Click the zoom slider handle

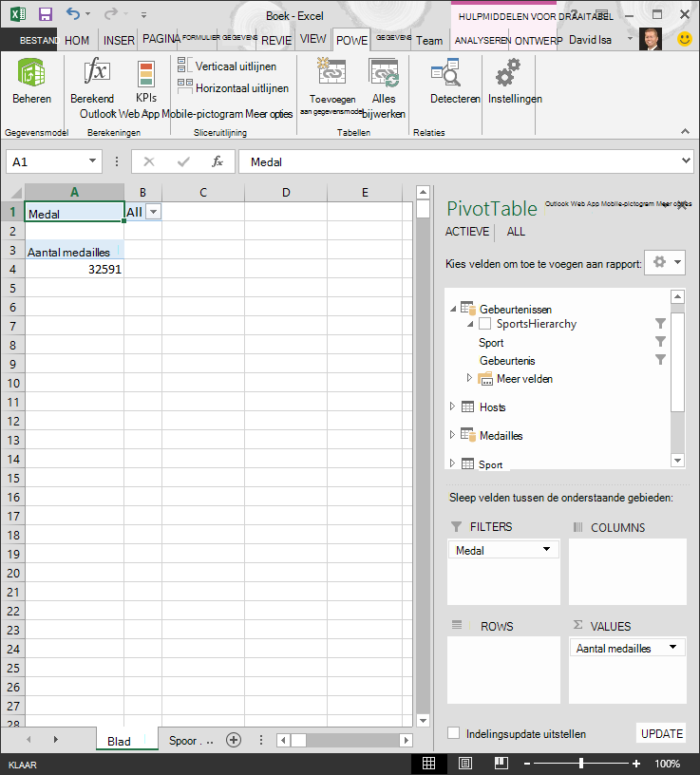[x=581, y=764]
